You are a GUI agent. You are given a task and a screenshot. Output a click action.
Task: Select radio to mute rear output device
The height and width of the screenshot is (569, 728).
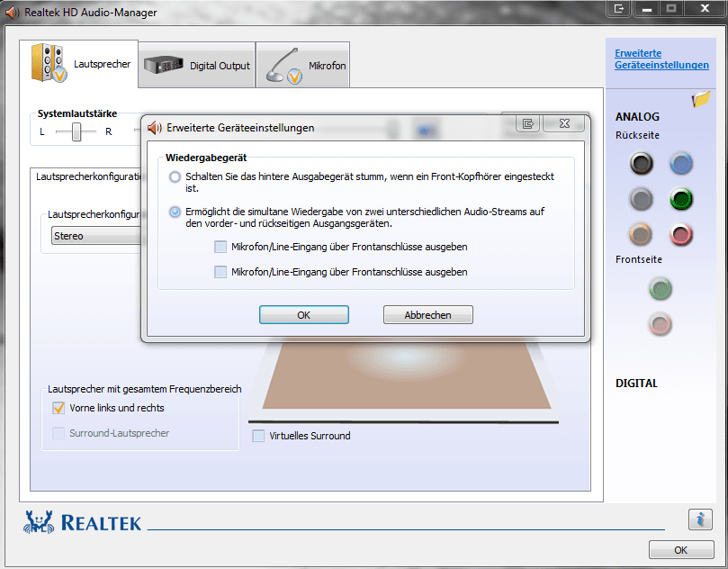175,177
